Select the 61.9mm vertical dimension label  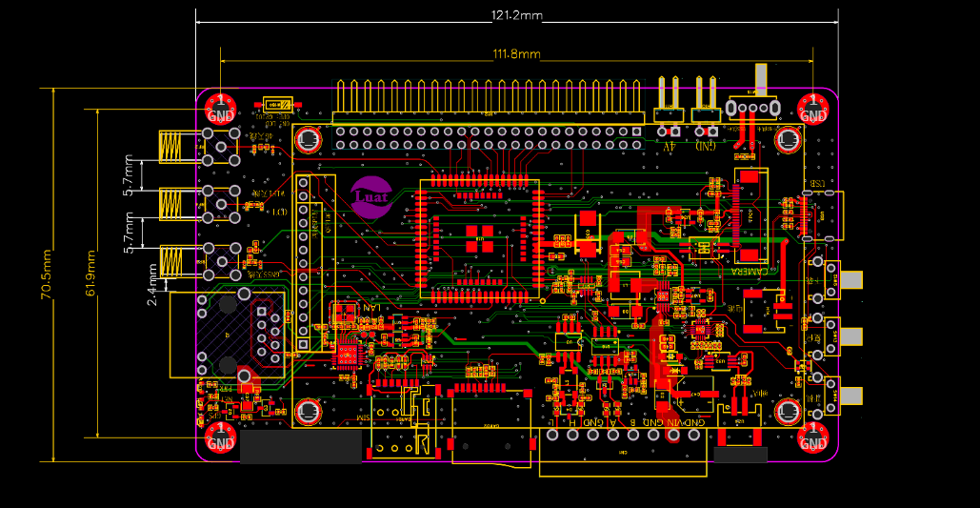[91, 274]
